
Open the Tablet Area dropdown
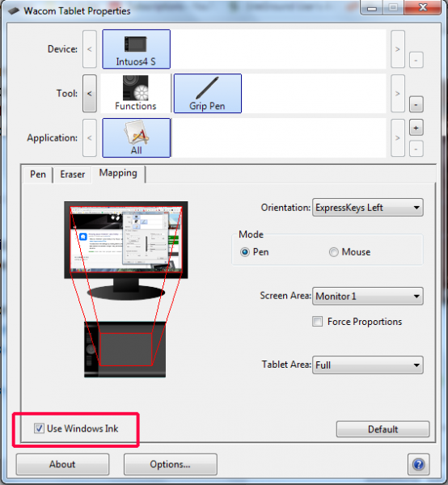click(368, 365)
